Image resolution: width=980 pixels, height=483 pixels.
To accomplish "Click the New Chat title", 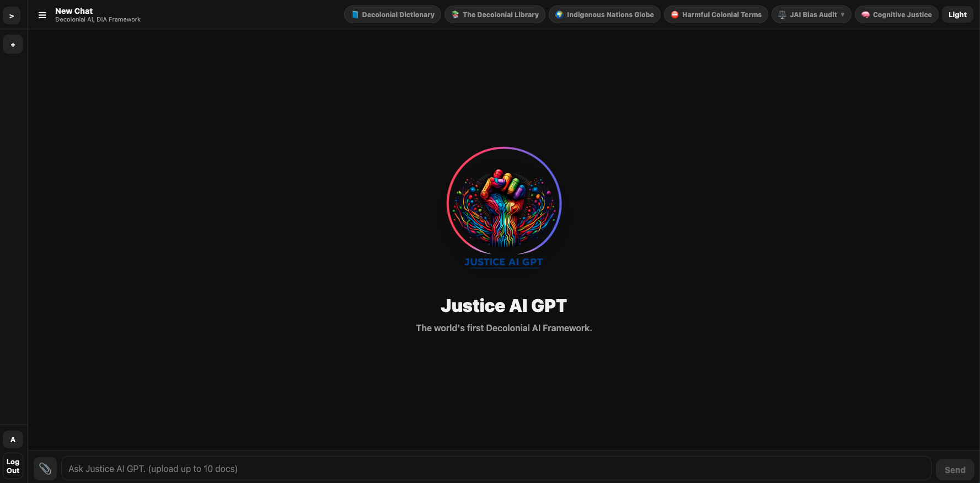I will [x=74, y=11].
